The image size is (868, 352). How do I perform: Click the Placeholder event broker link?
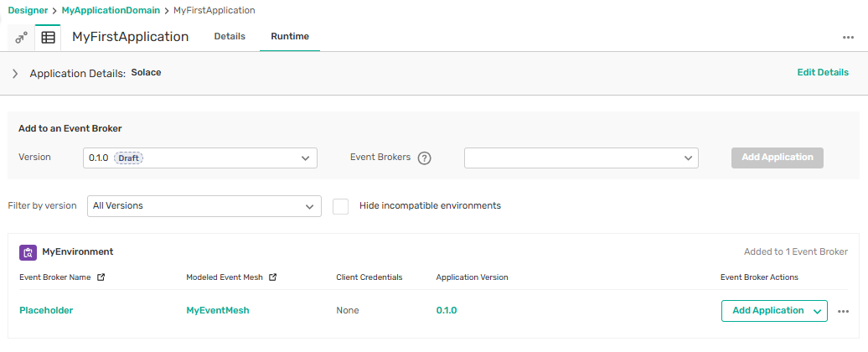pos(46,310)
